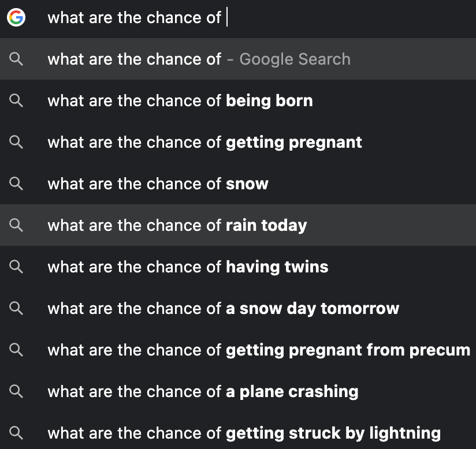Click search icon beside "Google Search" entry
The height and width of the screenshot is (449, 476).
(16, 59)
